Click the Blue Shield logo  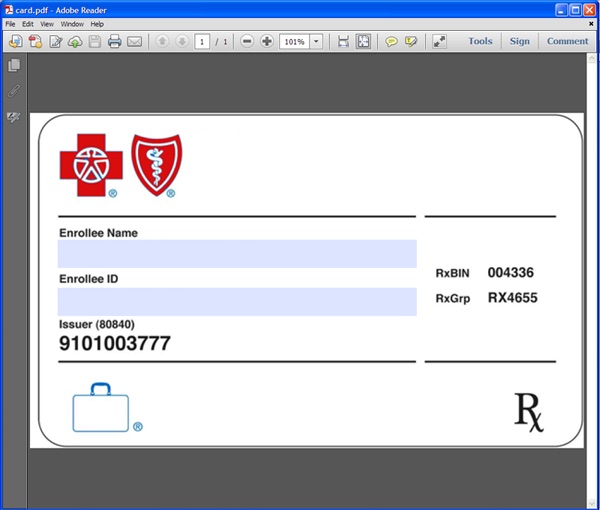pos(157,165)
